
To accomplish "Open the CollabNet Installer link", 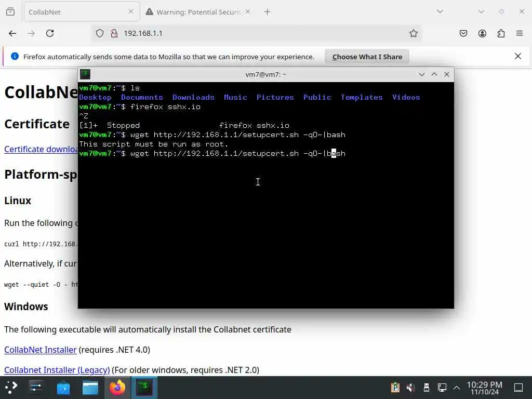I will (x=41, y=350).
